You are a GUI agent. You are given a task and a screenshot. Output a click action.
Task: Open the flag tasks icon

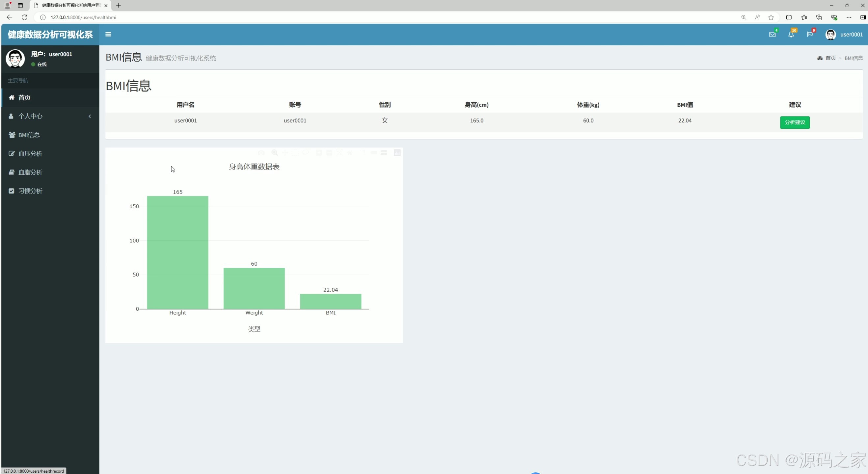pyautogui.click(x=810, y=34)
